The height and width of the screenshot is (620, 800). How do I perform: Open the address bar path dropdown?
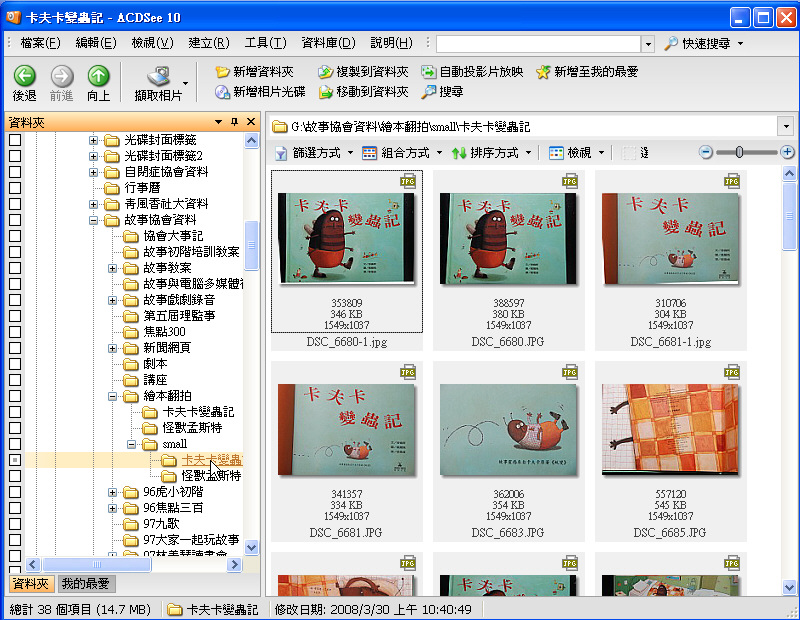pos(786,126)
